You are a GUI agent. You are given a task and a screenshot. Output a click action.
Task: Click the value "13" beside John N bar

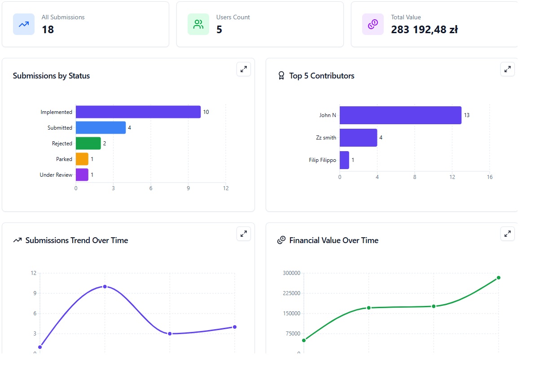[x=467, y=115]
